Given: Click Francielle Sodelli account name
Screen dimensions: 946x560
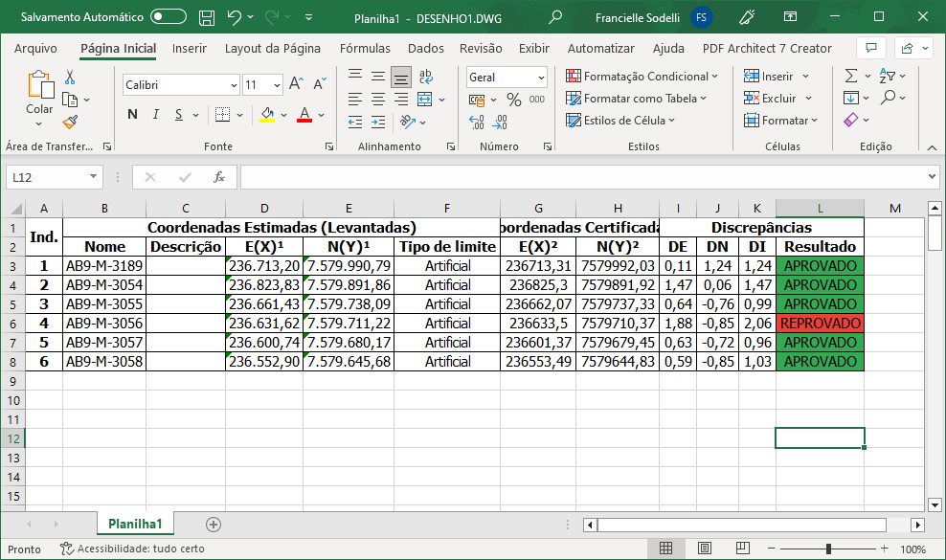Looking at the screenshot, I should coord(637,17).
